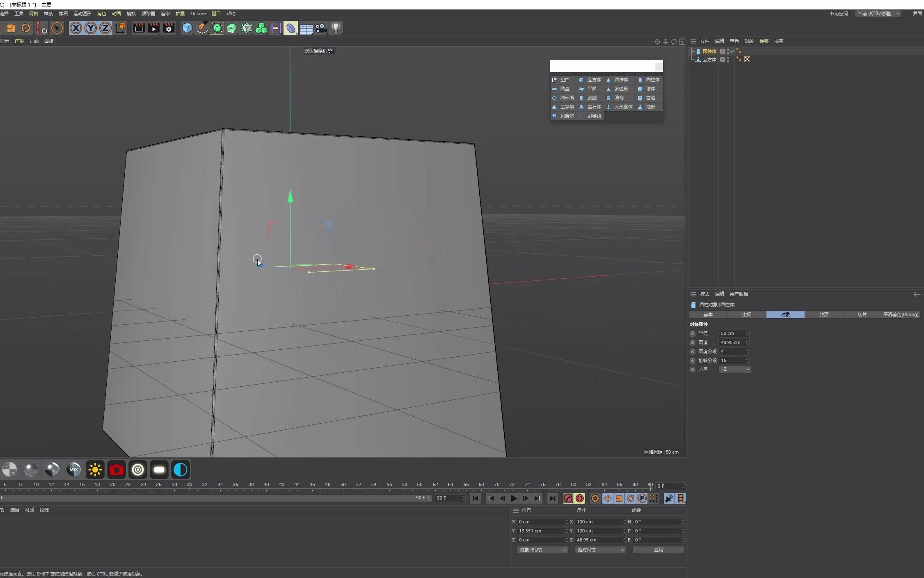Click the record active objects keyframe icon
The image size is (924, 578).
[x=568, y=498]
